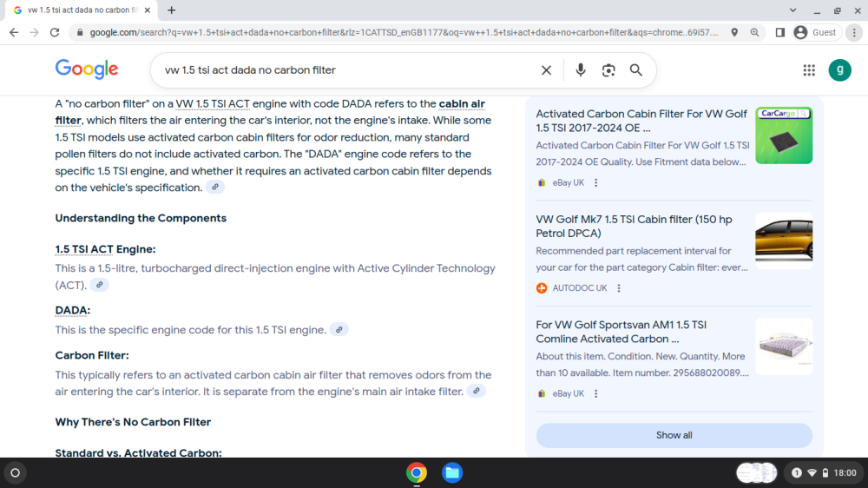
Task: Click the white cabin filter thumbnail
Action: pyautogui.click(x=784, y=346)
